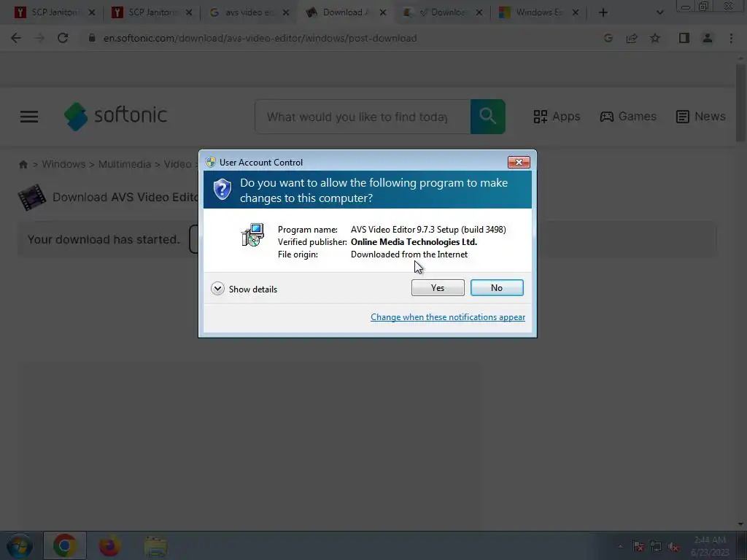Click No in User Account Control dialog

click(496, 287)
